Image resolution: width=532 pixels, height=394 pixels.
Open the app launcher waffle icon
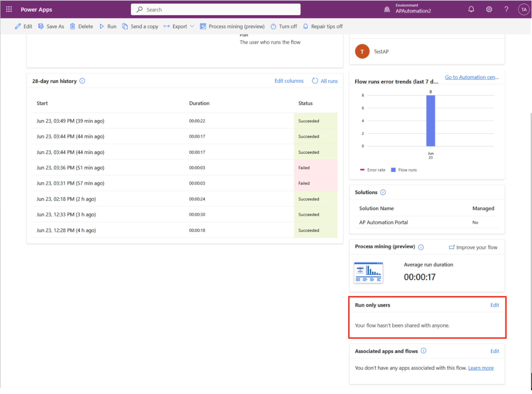[9, 9]
